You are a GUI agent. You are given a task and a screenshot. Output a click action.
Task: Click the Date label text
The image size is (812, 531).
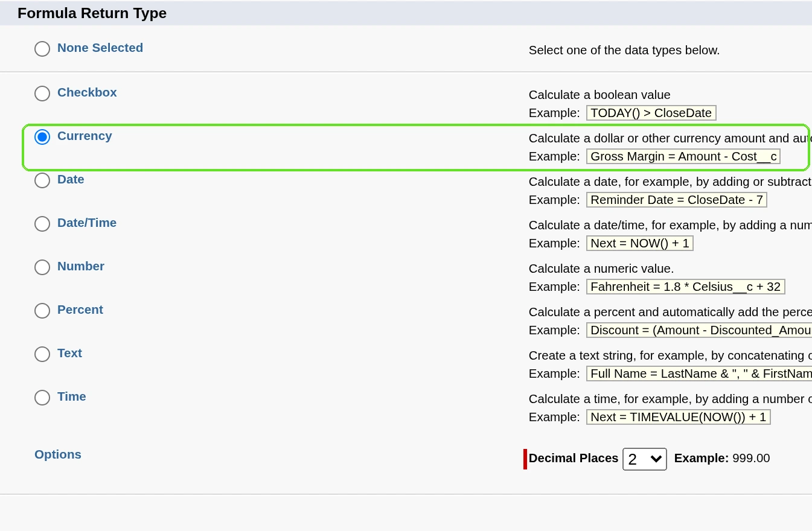(71, 179)
